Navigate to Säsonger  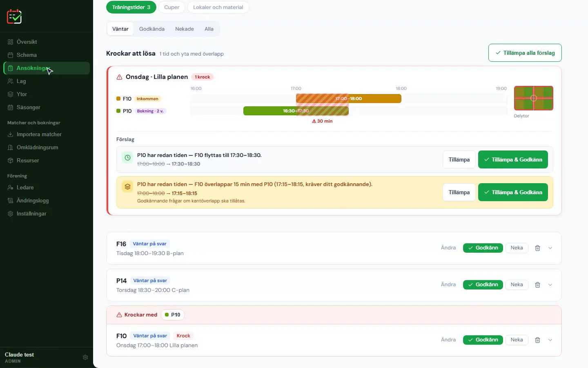coord(47,107)
